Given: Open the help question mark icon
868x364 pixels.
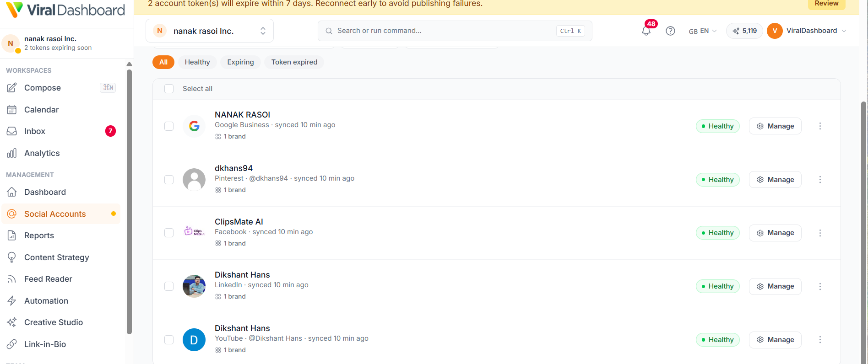Looking at the screenshot, I should [x=670, y=31].
